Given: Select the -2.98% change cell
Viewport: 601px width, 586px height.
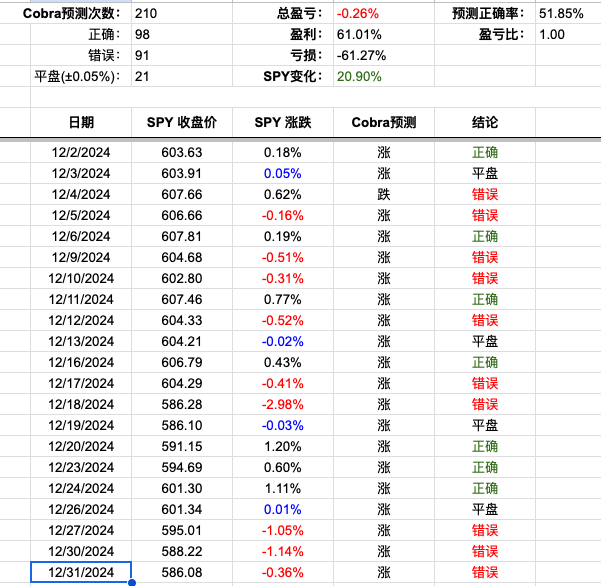Looking at the screenshot, I should [283, 404].
